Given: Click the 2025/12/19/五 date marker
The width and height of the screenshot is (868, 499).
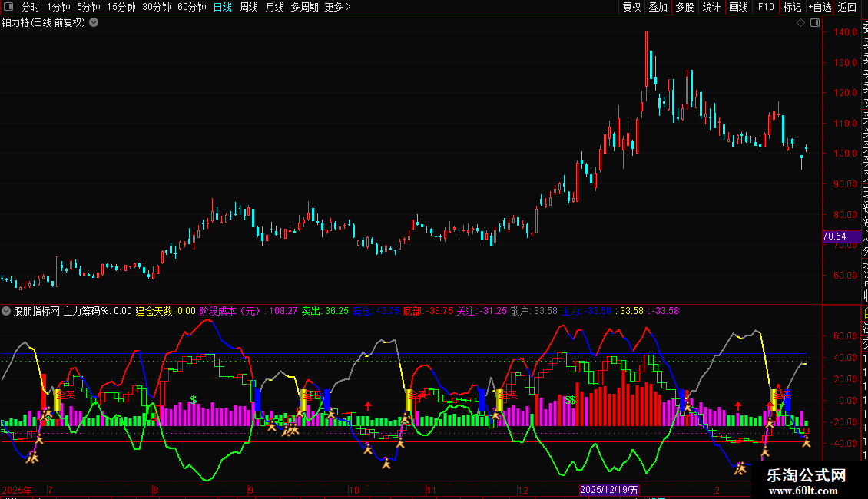Looking at the screenshot, I should [x=609, y=490].
